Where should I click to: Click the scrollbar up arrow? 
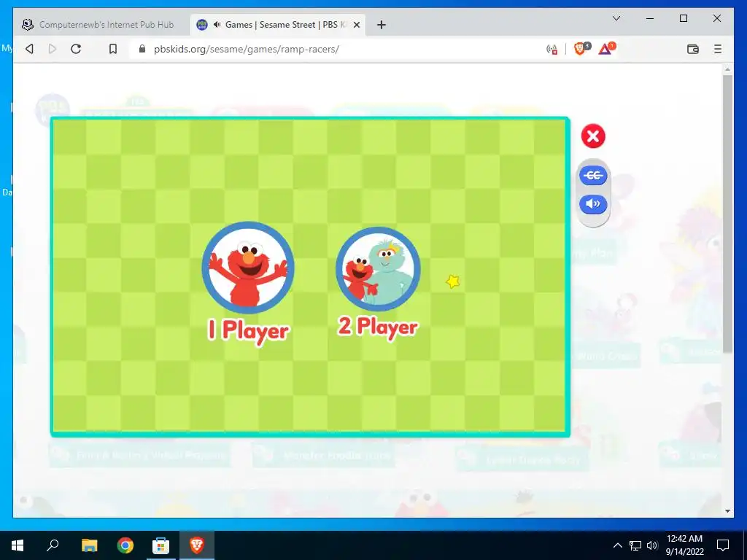[727, 69]
